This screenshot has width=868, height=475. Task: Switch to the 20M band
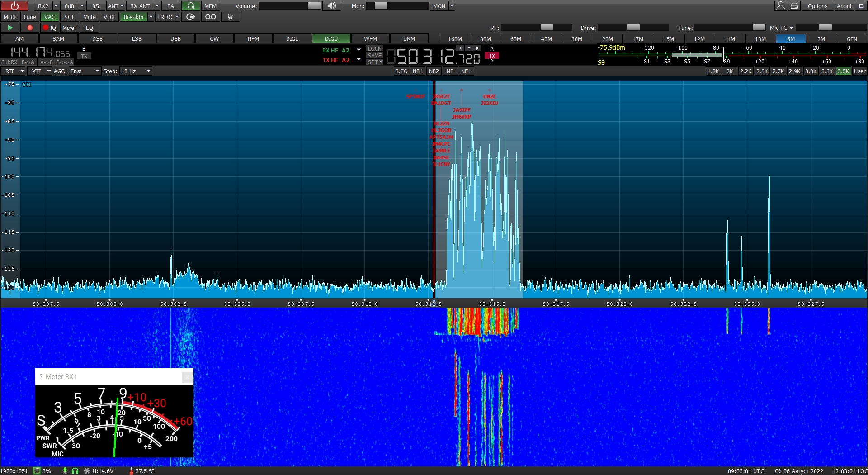coord(608,39)
